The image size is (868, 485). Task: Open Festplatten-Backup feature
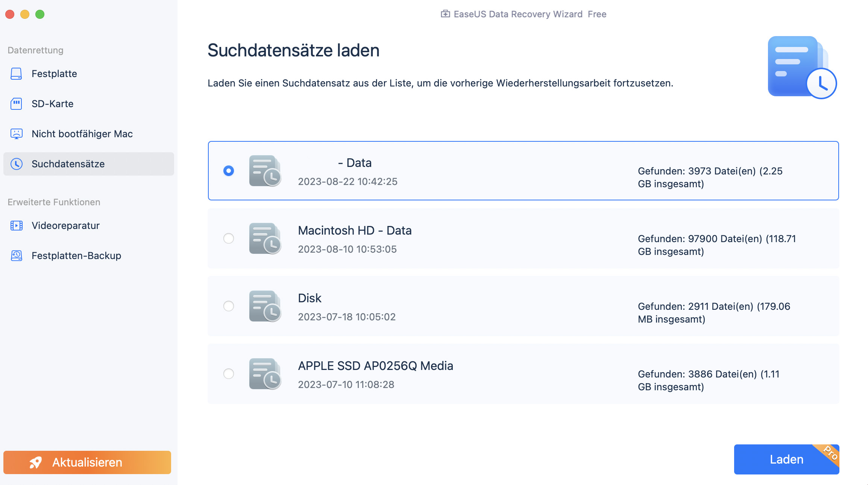click(x=89, y=256)
